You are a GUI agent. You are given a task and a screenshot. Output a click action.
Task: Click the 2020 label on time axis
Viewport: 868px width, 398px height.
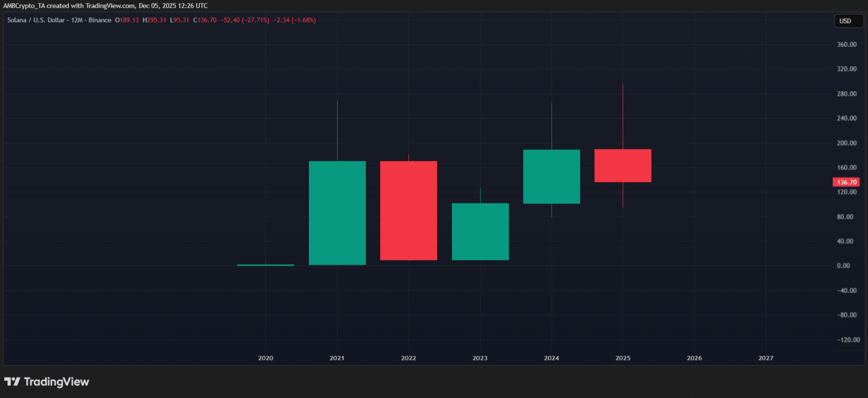tap(265, 358)
